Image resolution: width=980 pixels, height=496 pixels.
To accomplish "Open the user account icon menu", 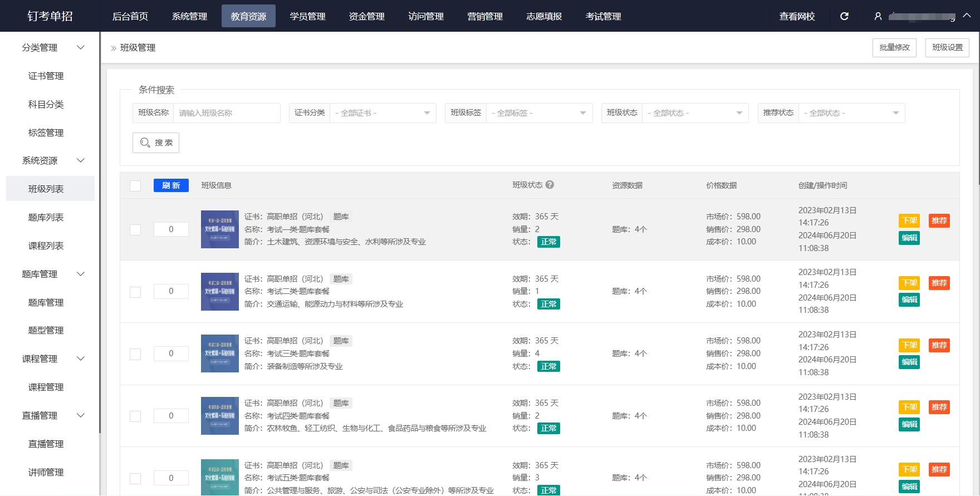I will coord(878,16).
